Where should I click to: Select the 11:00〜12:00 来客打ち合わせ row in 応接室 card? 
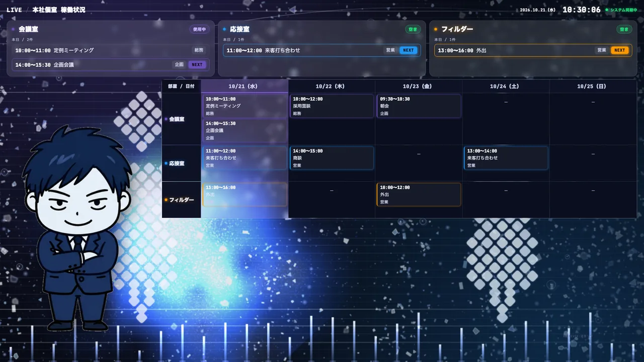[x=322, y=50]
